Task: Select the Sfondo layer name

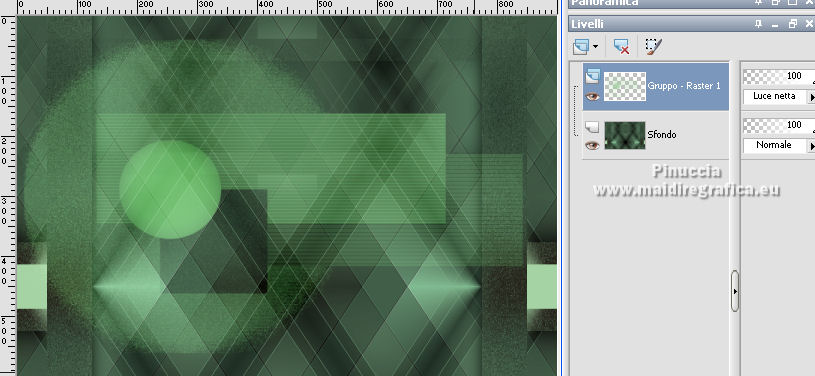Action: tap(662, 135)
